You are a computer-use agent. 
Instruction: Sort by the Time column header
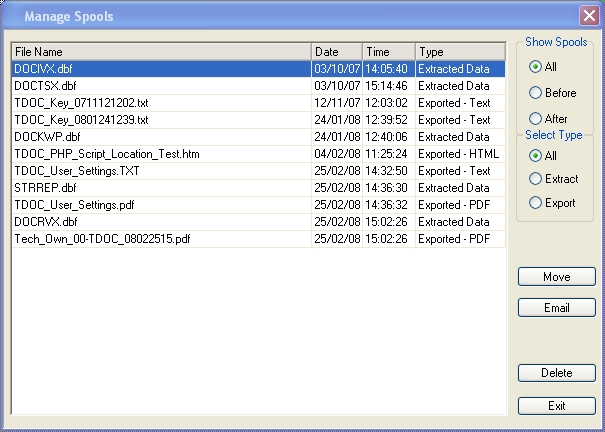389,52
